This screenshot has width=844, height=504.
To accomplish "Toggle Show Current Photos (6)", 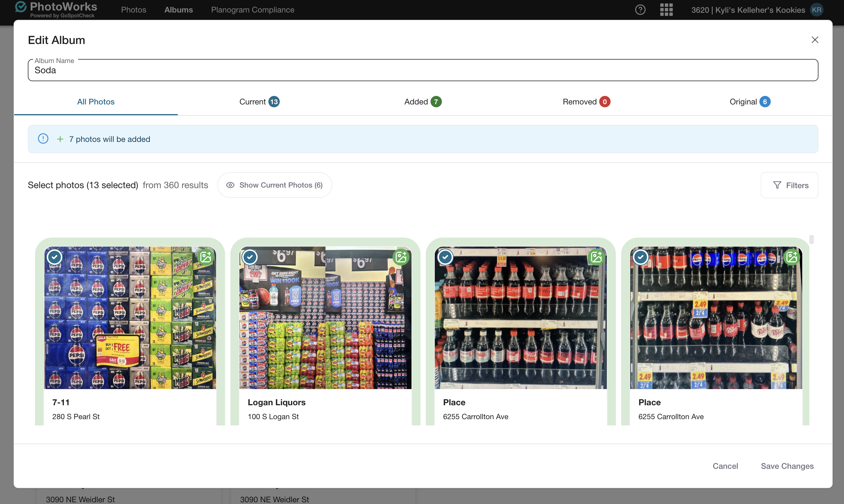I will [x=275, y=185].
